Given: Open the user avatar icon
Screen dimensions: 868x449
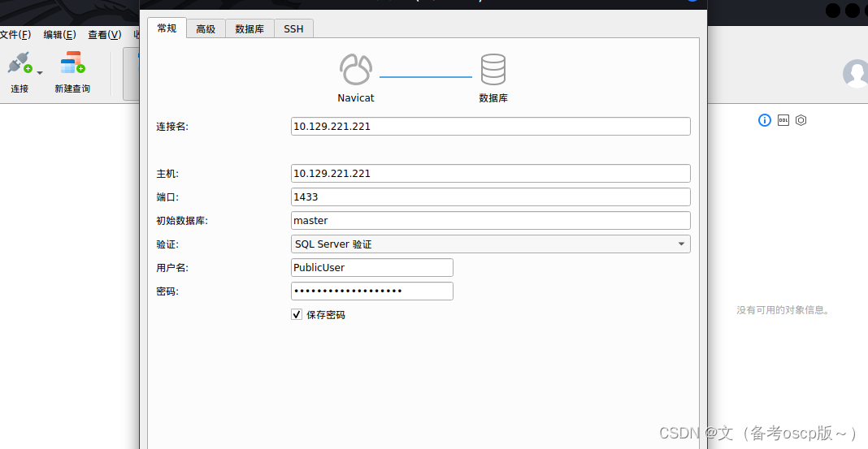Looking at the screenshot, I should [x=856, y=74].
